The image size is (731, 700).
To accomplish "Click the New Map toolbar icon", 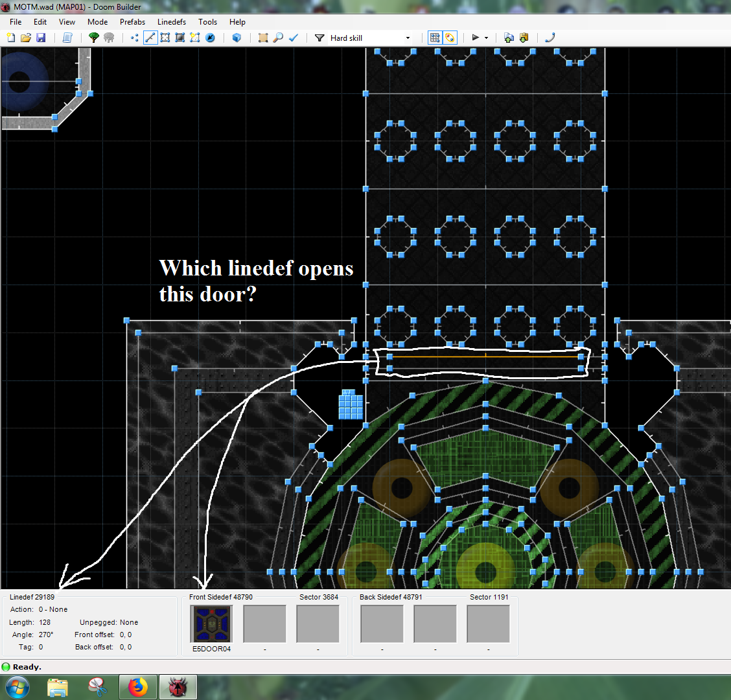I will [x=11, y=38].
